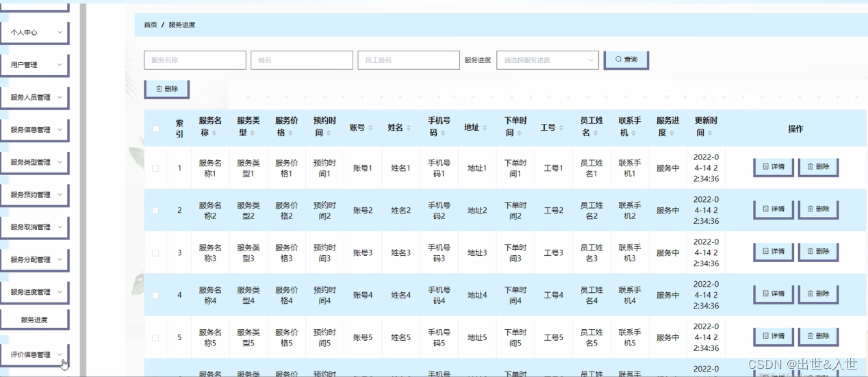The width and height of the screenshot is (868, 377).
Task: Expand 个人中心 sidebar menu
Action: click(35, 32)
